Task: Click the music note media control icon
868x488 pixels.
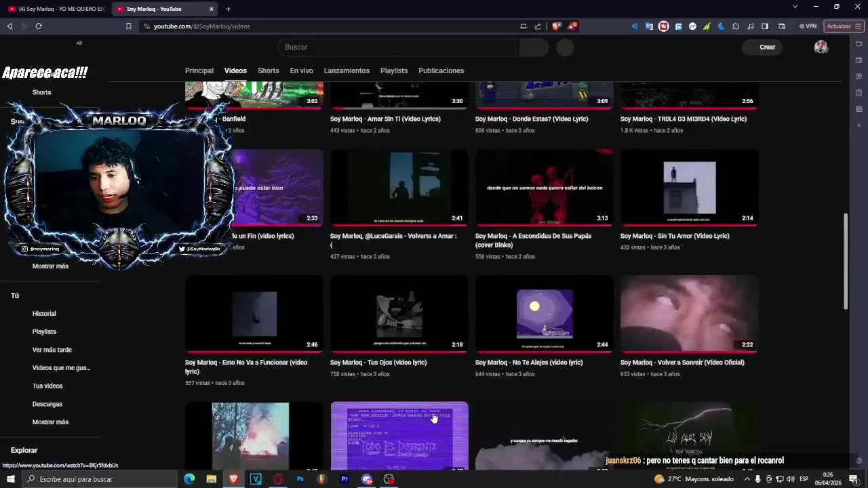Action: [x=750, y=26]
